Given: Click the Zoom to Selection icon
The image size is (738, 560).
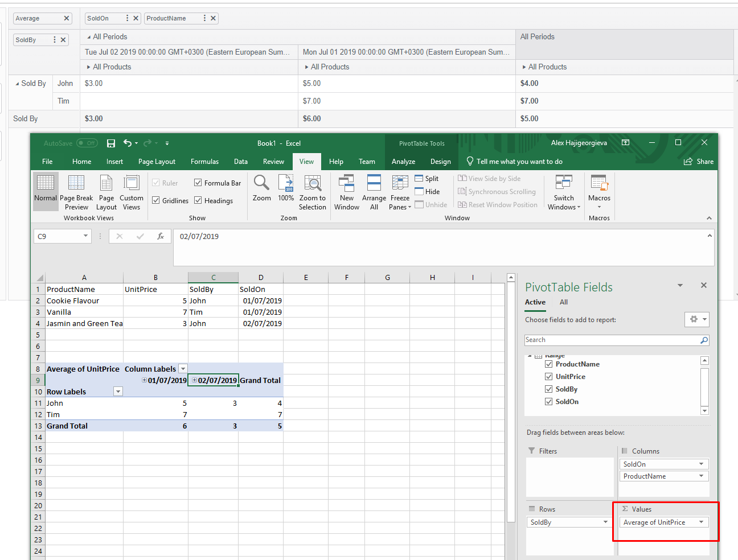Looking at the screenshot, I should 313,183.
